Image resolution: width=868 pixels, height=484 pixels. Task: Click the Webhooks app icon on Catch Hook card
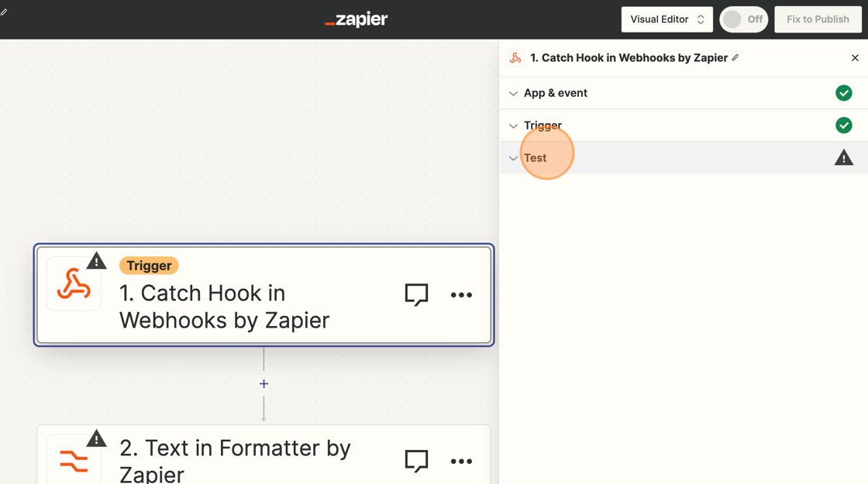(x=74, y=283)
